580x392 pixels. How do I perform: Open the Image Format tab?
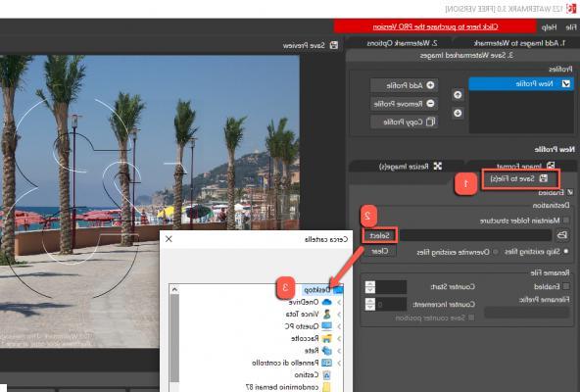click(x=524, y=166)
